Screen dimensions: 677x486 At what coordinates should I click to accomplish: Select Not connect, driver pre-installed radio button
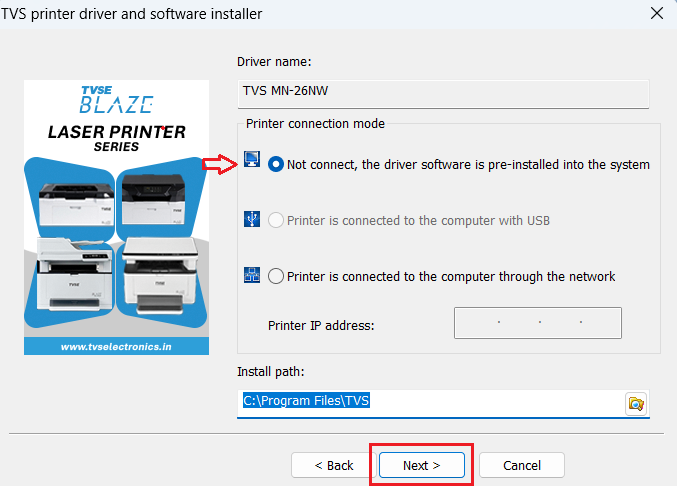276,164
